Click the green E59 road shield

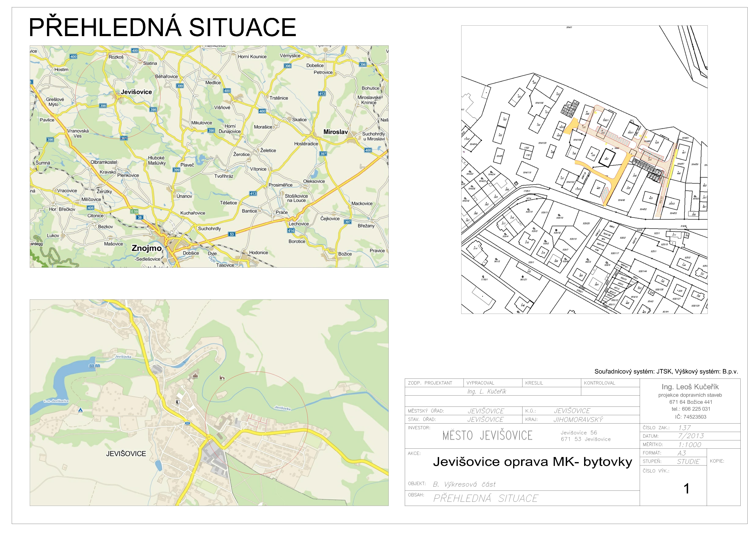134,211
